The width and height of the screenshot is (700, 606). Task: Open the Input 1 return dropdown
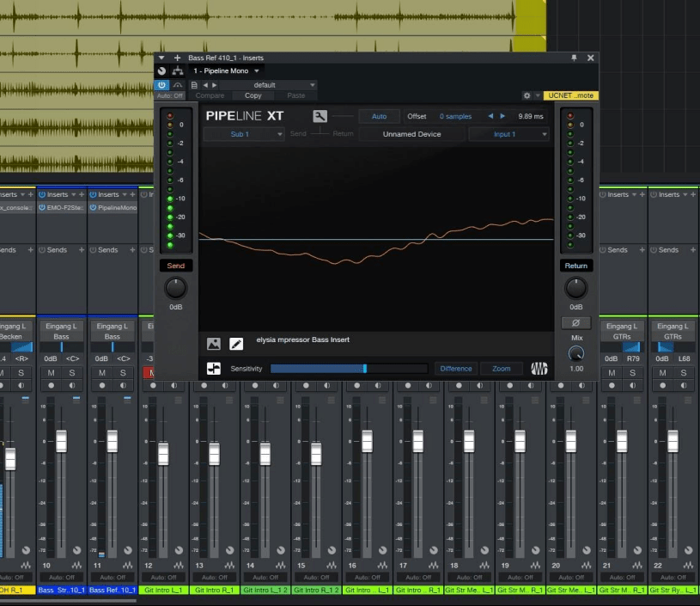509,134
